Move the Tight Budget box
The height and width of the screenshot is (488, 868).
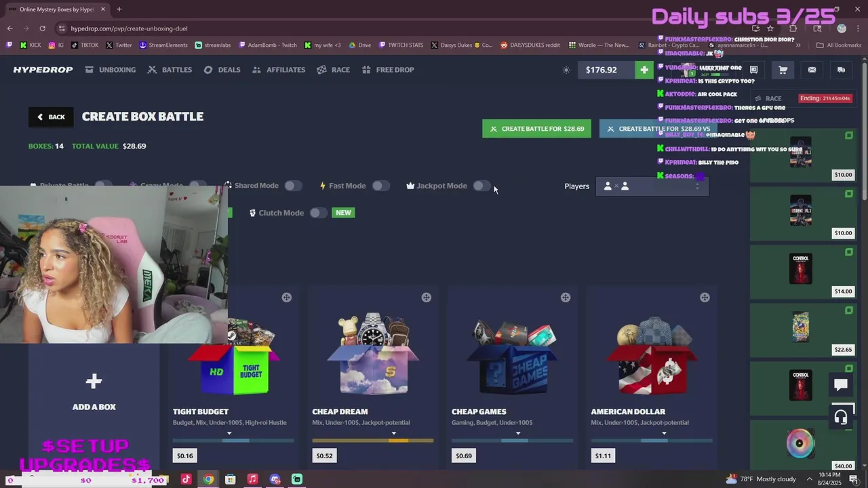(287, 298)
